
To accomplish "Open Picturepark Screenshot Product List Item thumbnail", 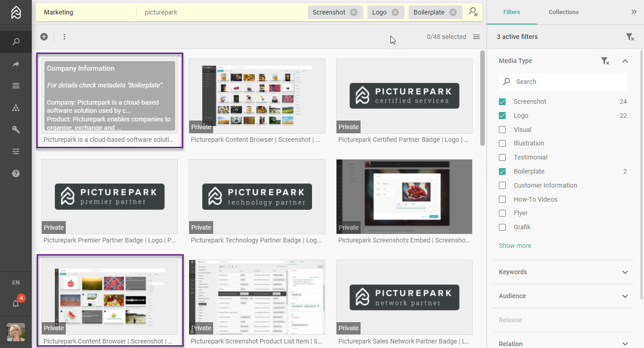I will (x=257, y=297).
